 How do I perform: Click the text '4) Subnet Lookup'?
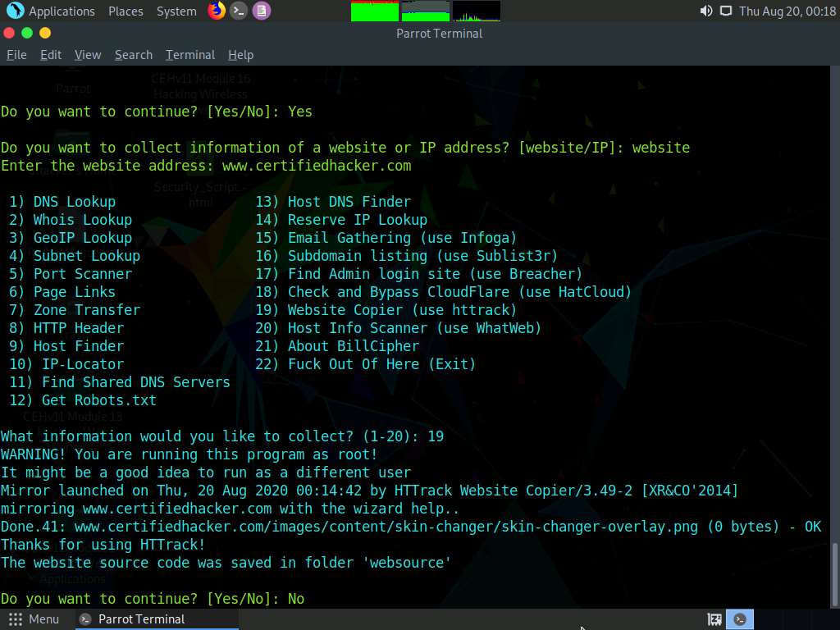tap(75, 256)
